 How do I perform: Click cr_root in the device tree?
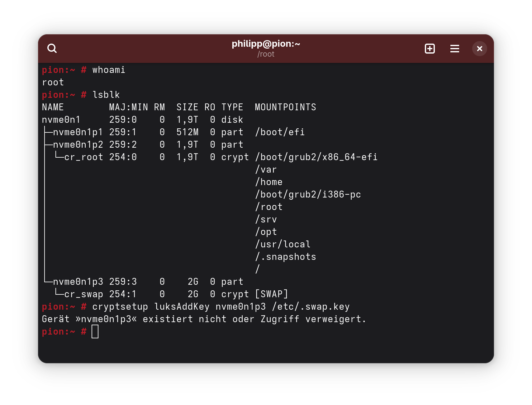coord(83,157)
